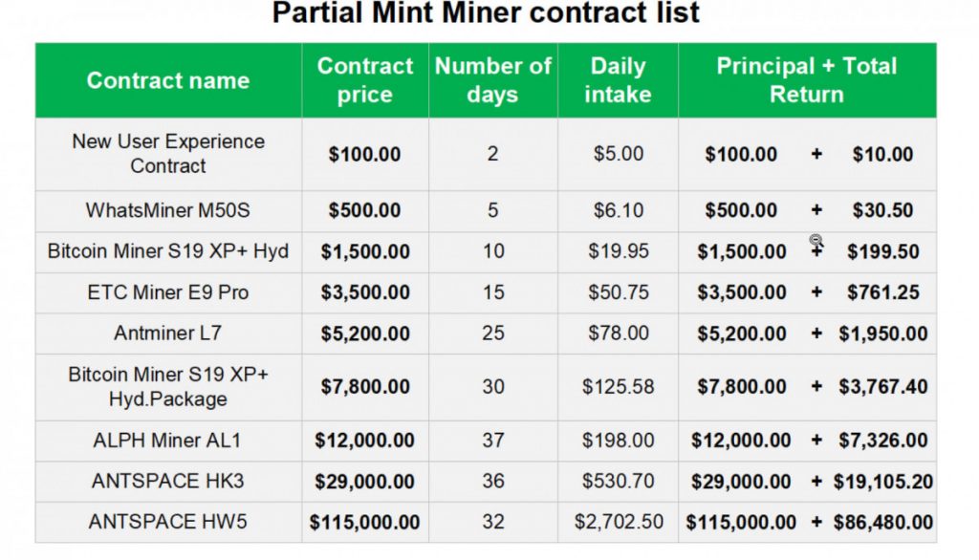This screenshot has height=560, width=979.
Task: Click the ANTSPACE HK3 contract name
Action: tap(168, 482)
